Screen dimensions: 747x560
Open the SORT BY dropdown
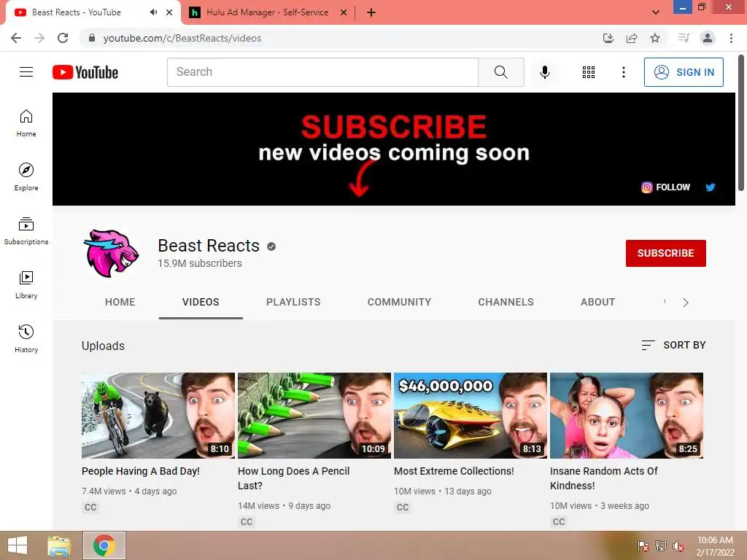(x=673, y=345)
